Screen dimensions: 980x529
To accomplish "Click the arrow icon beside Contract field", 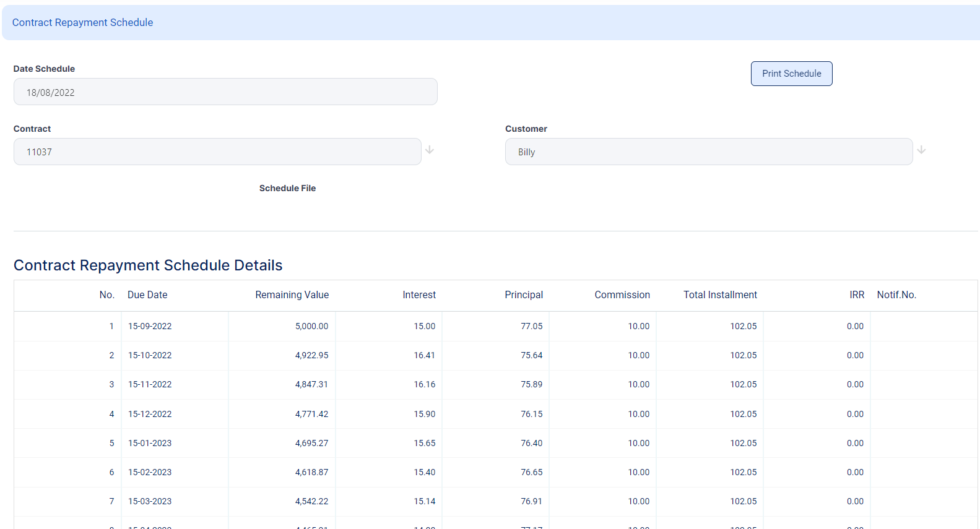I will 430,150.
